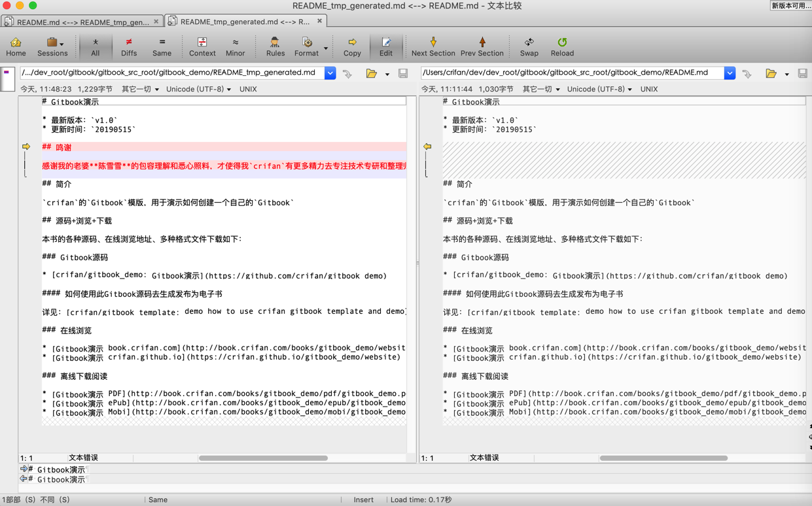Open left pane Unicode (UTF-8) encoding dropdown

tap(198, 89)
